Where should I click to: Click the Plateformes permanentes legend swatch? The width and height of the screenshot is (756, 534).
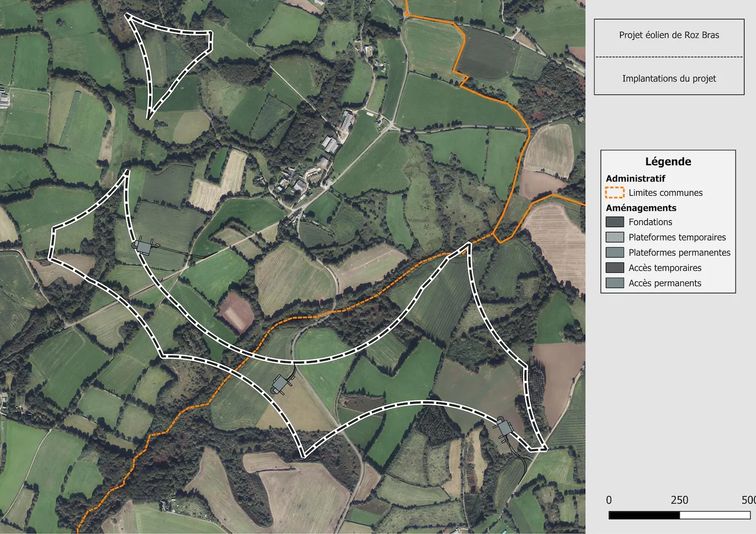click(x=615, y=252)
